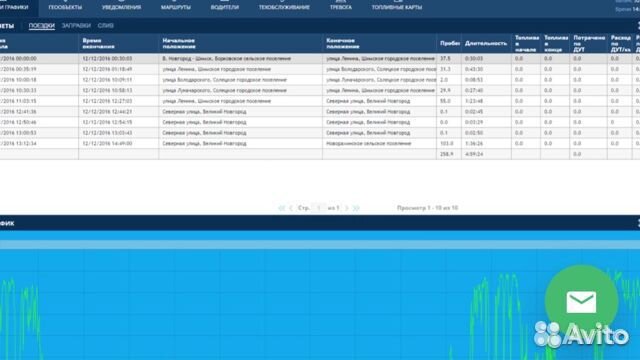The width and height of the screenshot is (640, 360).
Task: Click the 'Просмотр 1 - 10 из 10' status text
Action: 427,208
